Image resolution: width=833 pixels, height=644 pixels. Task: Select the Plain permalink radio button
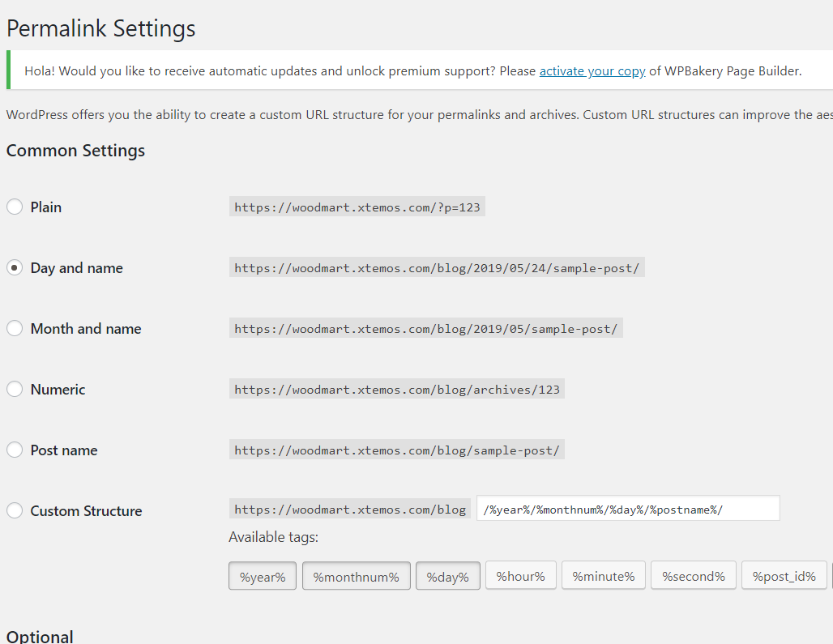(x=15, y=207)
